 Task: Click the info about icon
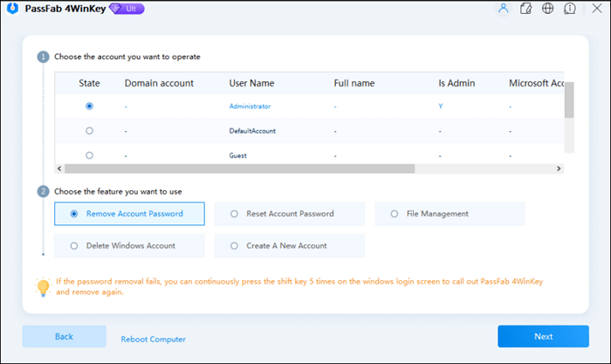tap(570, 9)
